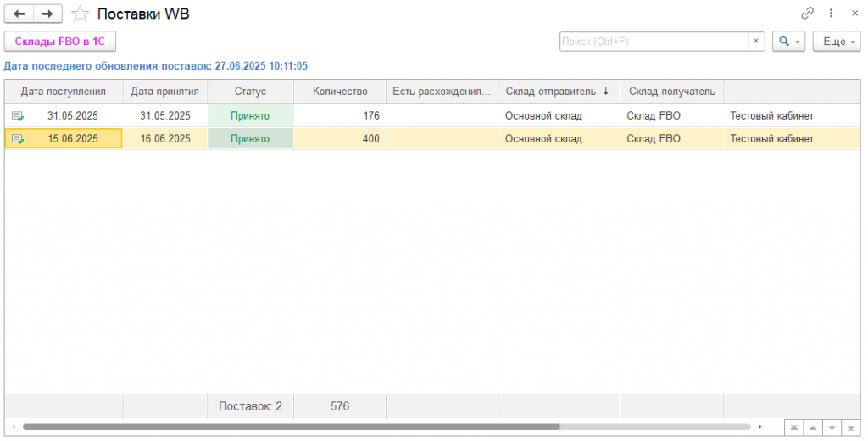
Task: Open the three-dot menu in the title bar
Action: 831,14
